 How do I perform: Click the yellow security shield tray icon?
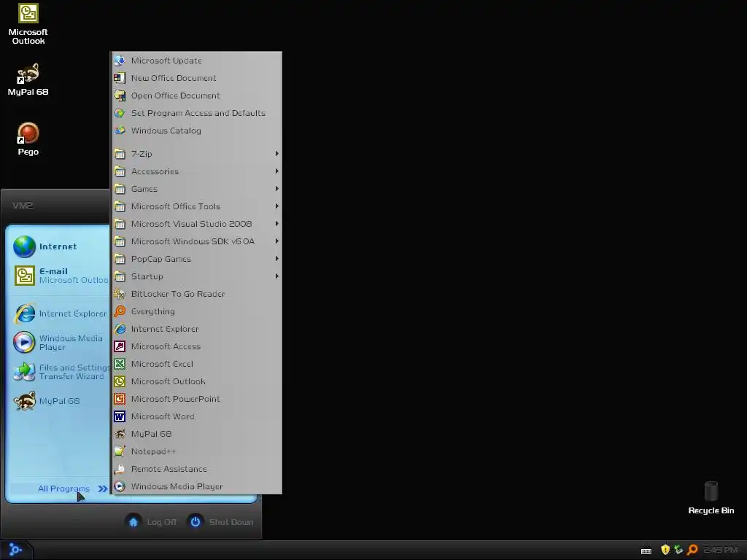[665, 550]
